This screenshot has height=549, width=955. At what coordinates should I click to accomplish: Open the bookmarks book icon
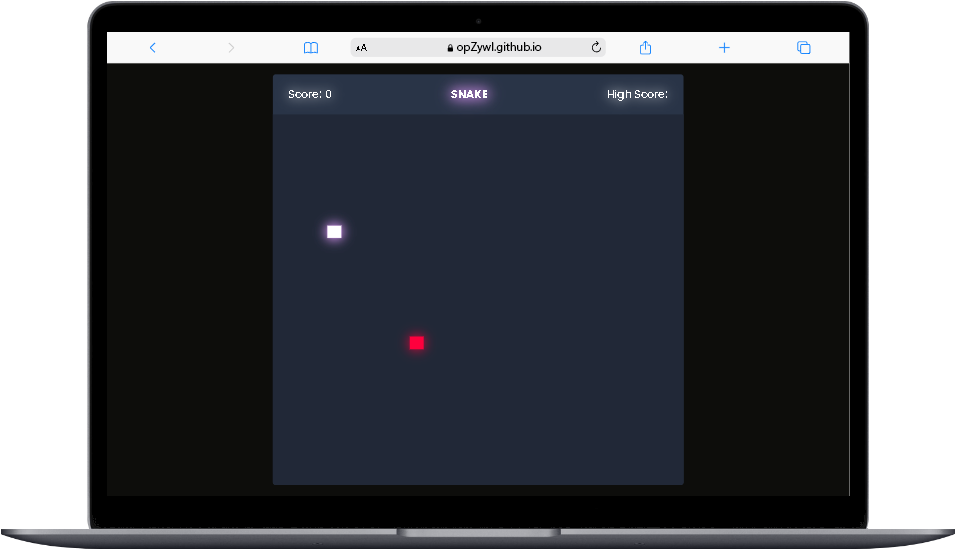click(x=311, y=48)
